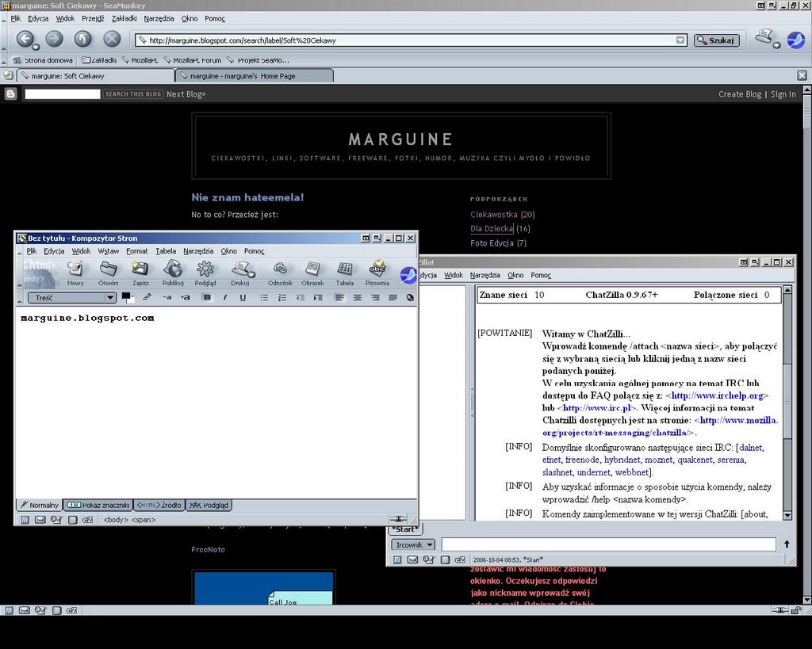Click the browser Forward navigation button

(x=55, y=39)
